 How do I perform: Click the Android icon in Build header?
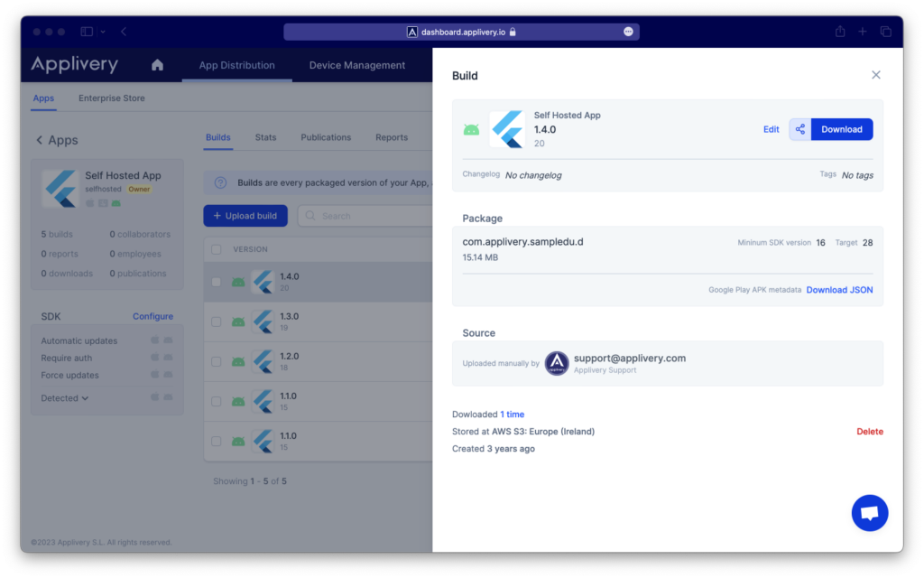(x=471, y=130)
